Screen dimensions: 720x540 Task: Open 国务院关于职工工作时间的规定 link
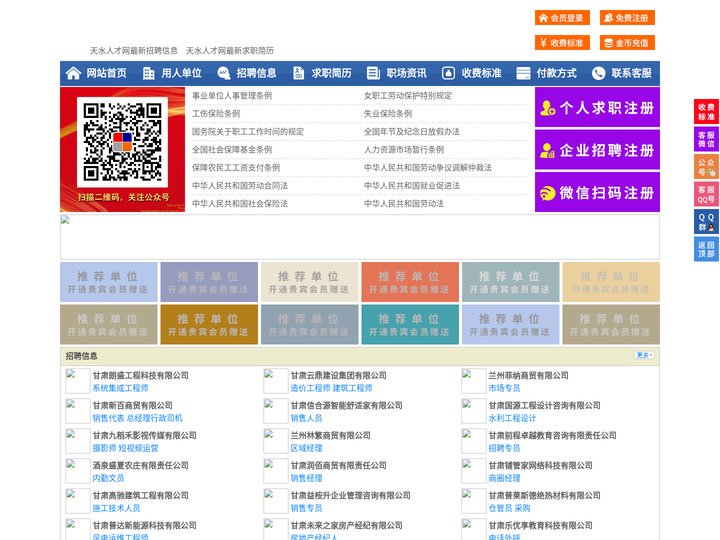(248, 131)
